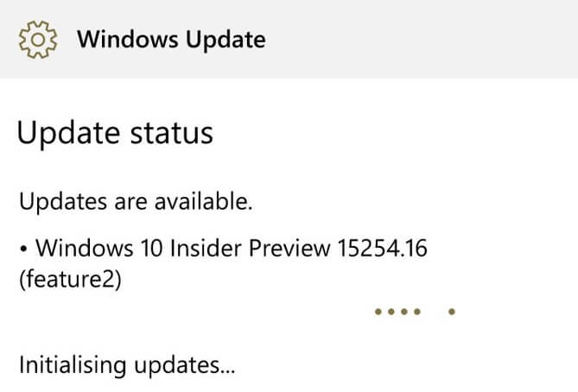Select the (feature2) branch label
578x392 pixels.
point(70,279)
